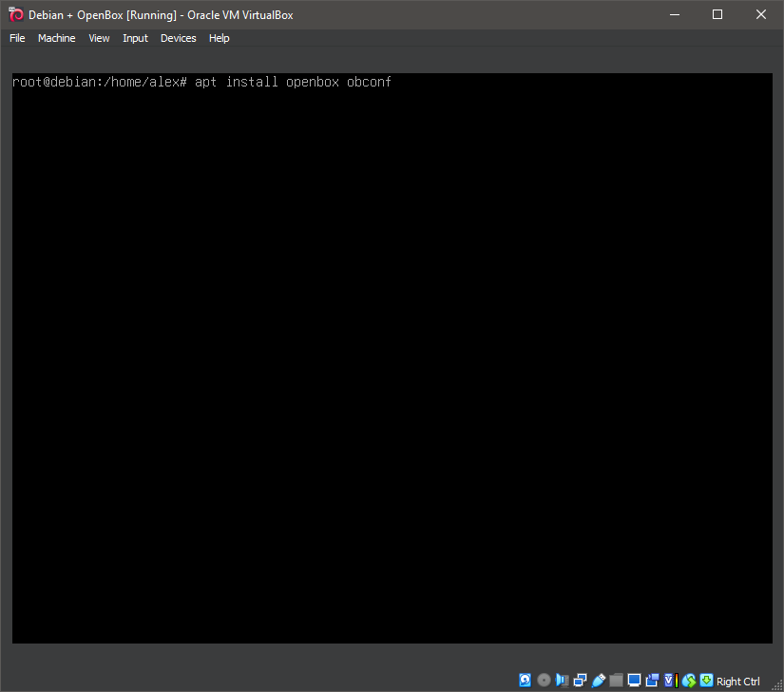Click the virtualization features status icon
Viewport: 784px width, 692px height.
[669, 680]
